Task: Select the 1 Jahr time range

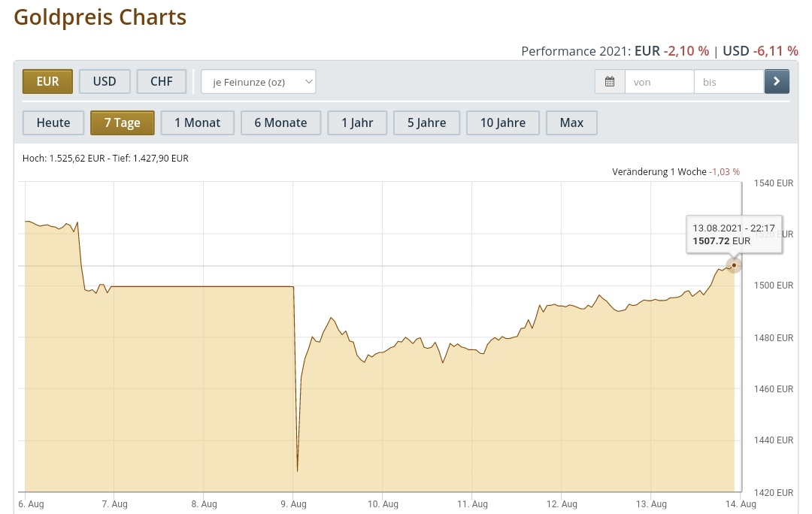Action: coord(357,122)
